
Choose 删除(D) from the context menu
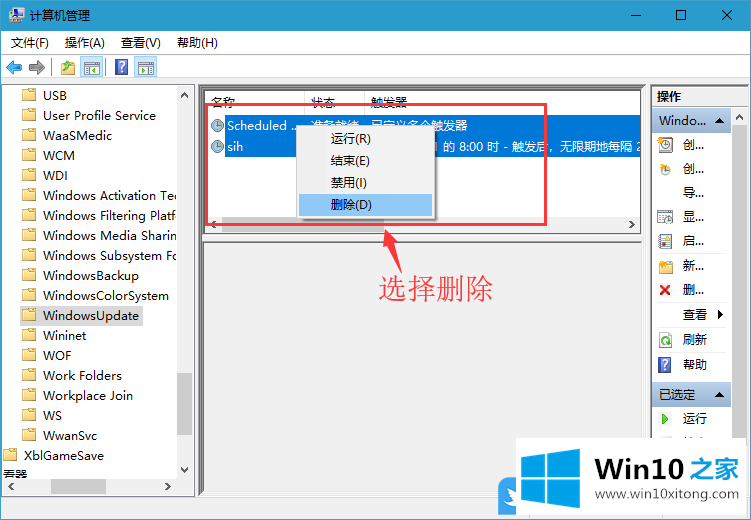tap(365, 205)
